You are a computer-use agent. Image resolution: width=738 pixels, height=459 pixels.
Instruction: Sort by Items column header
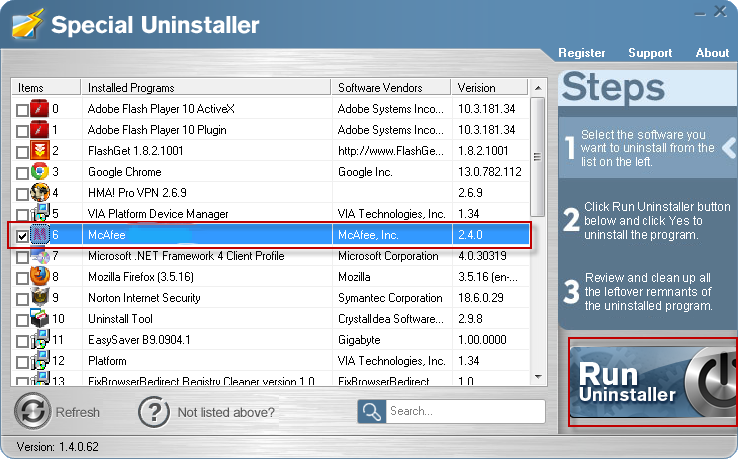(x=46, y=88)
